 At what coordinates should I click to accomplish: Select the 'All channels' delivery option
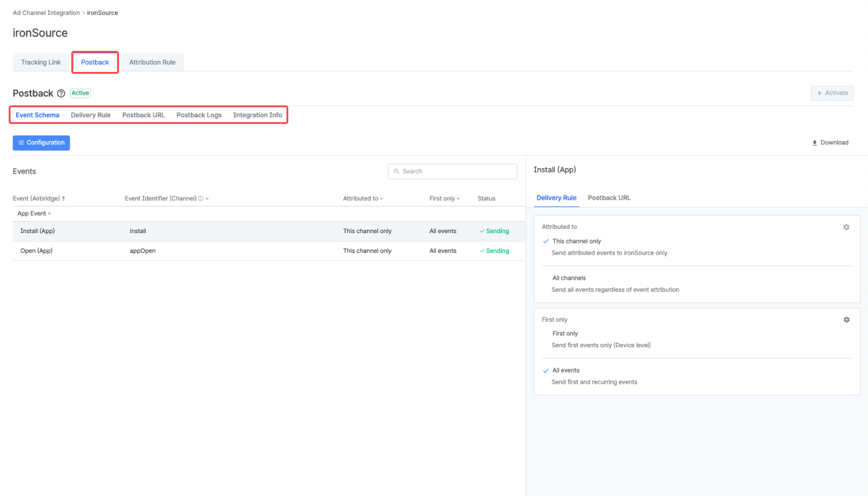tap(569, 278)
